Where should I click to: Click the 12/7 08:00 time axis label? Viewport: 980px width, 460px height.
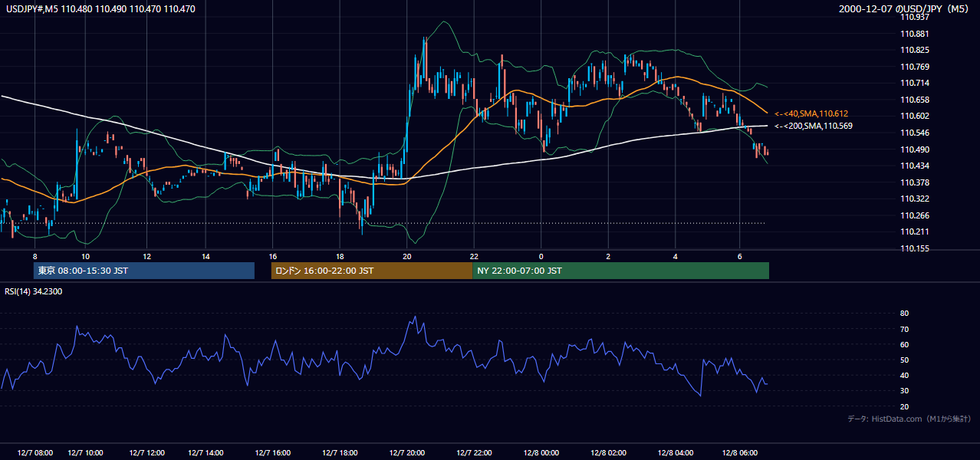pos(34,453)
